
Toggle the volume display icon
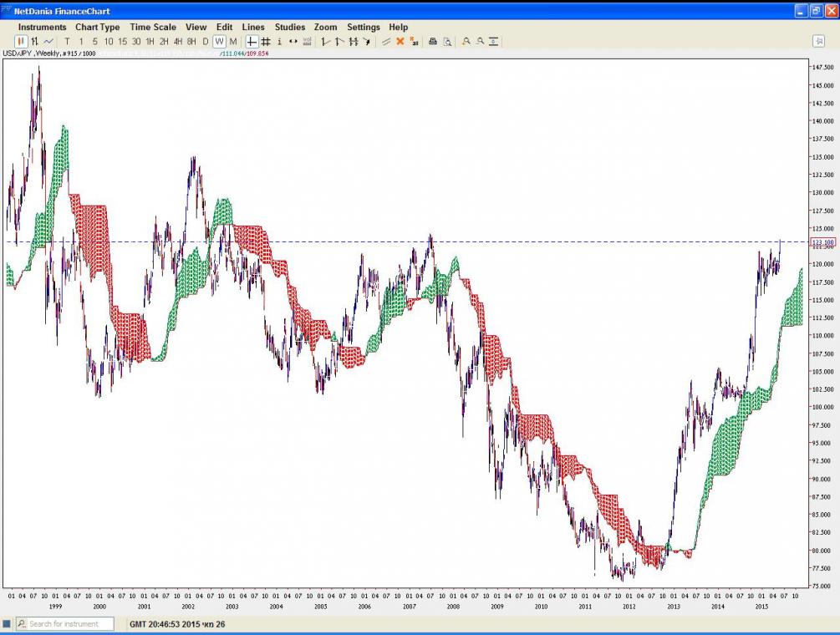[x=307, y=41]
